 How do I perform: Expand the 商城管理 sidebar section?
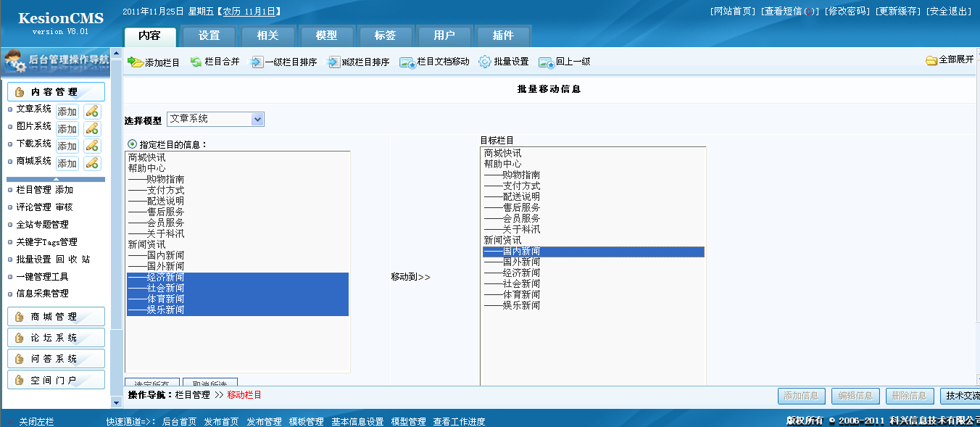(56, 316)
